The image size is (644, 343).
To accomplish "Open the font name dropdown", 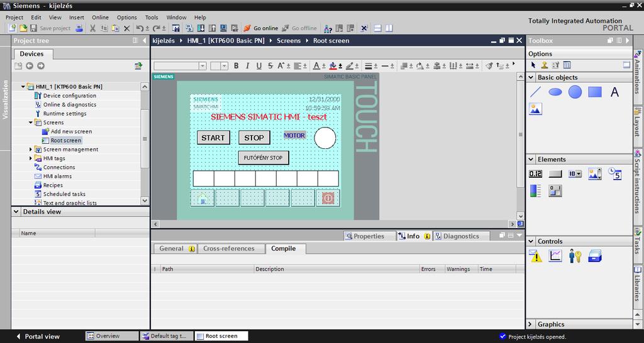I will point(203,66).
